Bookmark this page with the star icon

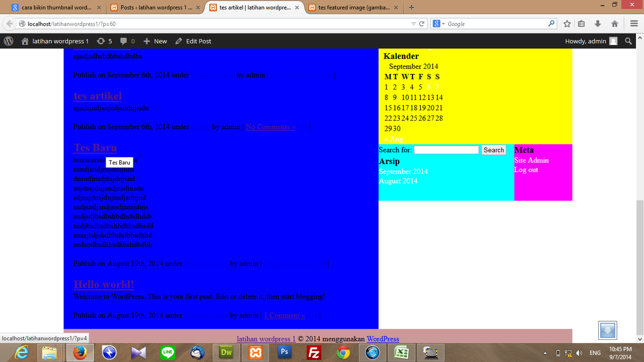[567, 24]
